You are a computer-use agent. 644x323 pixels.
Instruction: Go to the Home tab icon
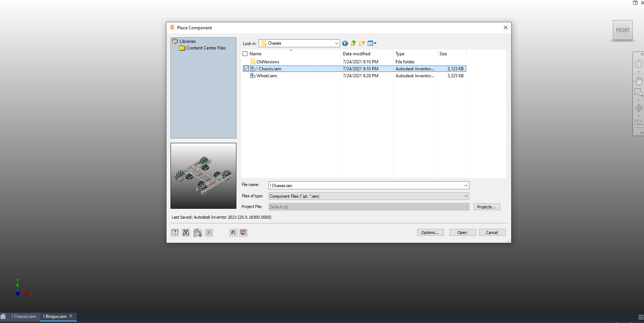coord(3,316)
